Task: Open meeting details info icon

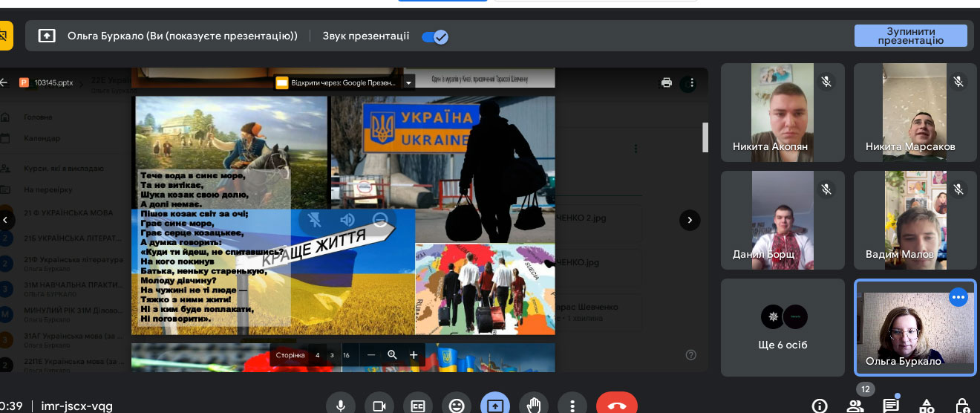Action: coord(820,406)
